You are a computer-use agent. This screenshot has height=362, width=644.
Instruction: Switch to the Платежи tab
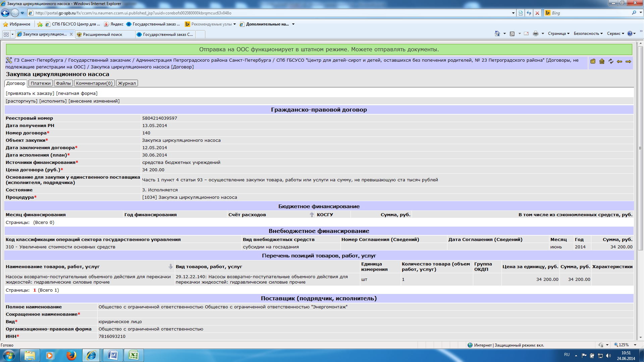(41, 83)
